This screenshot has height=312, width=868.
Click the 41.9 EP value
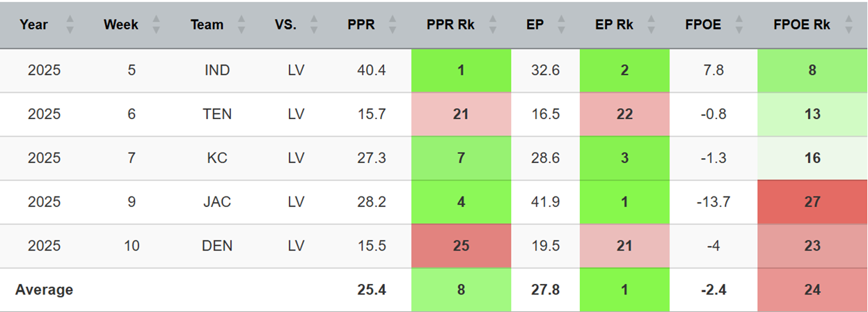(545, 202)
